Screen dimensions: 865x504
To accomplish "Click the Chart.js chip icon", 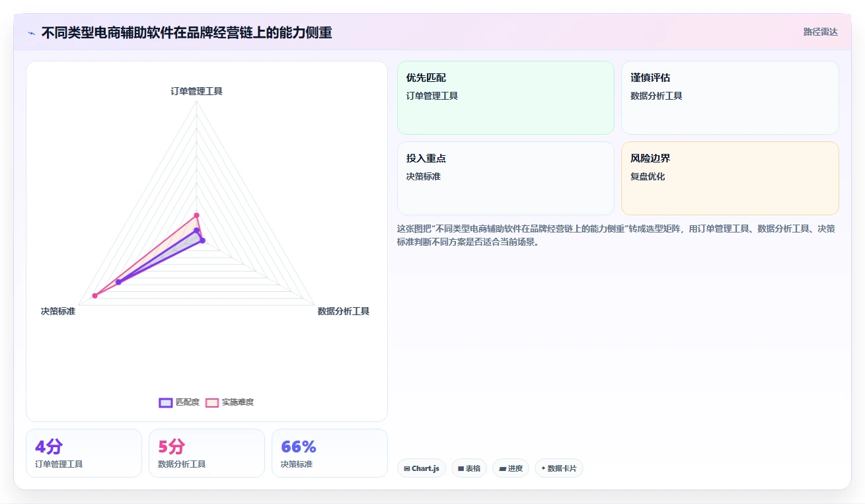I will pyautogui.click(x=407, y=468).
